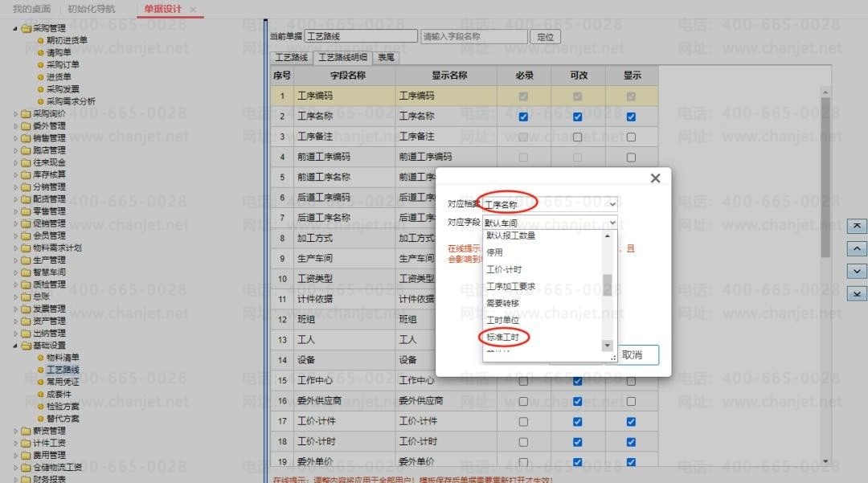Viewport: 868px width, 483px height.
Task: Select the 单据设计 tab
Action: click(162, 10)
